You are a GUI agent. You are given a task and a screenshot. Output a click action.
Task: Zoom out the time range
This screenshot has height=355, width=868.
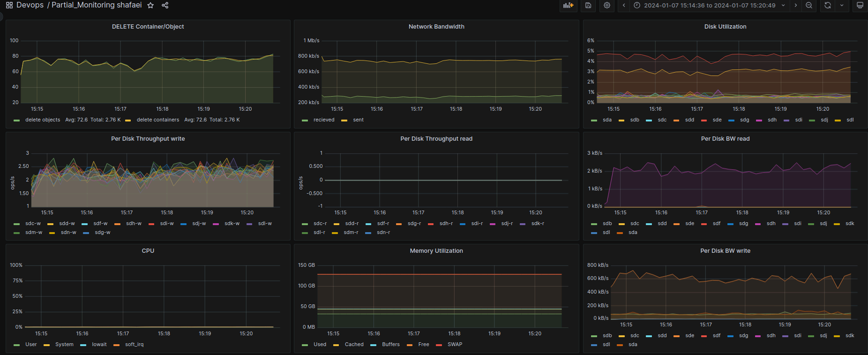pos(809,5)
